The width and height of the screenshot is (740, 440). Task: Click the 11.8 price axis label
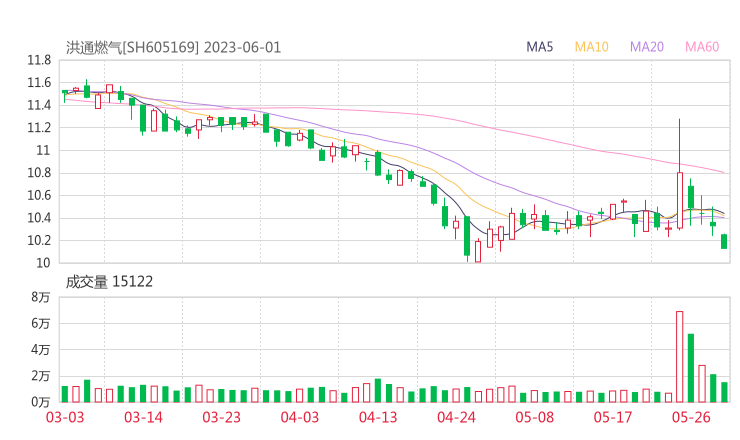[39, 60]
